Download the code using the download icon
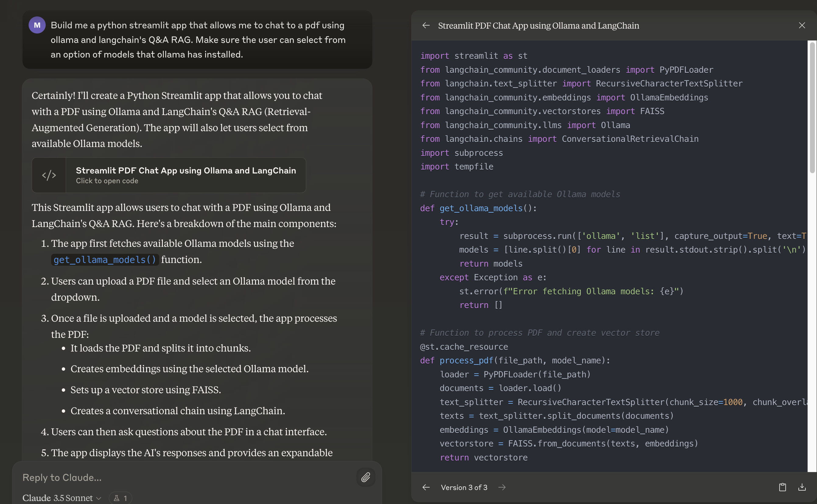 pos(802,487)
